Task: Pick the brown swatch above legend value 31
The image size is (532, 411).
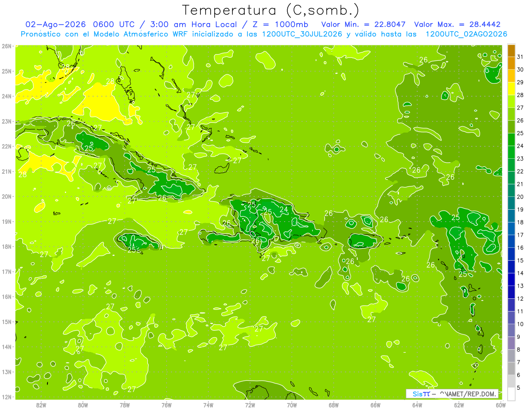Action: point(511,51)
